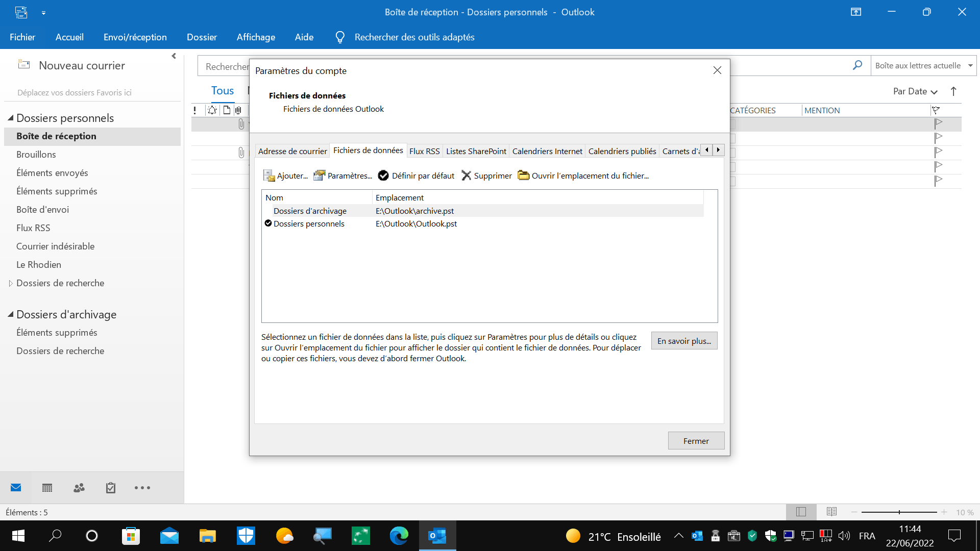
Task: Open the Boîte aux lettres actuelle dropdown
Action: (970, 65)
